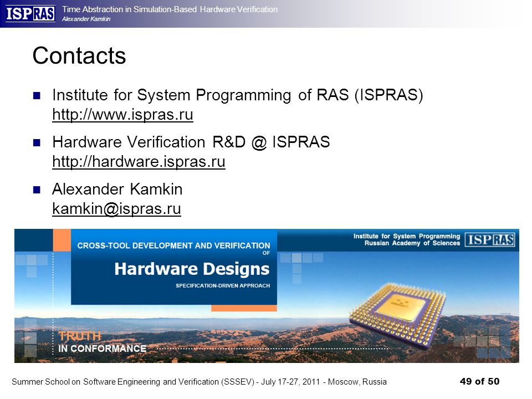Click the 'Alexander Kamkin' bullet text
The width and height of the screenshot is (532, 399).
point(117,189)
